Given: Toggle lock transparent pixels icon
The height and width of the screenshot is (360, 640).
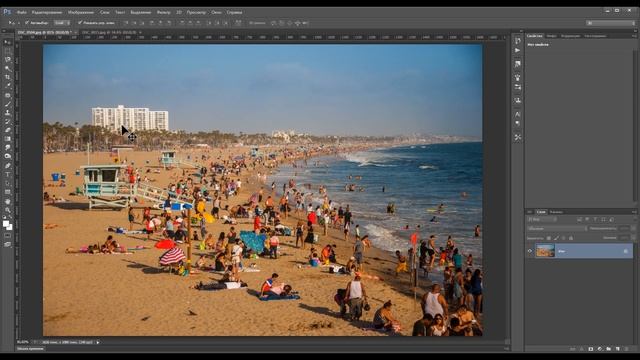Looking at the screenshot, I should (x=549, y=238).
